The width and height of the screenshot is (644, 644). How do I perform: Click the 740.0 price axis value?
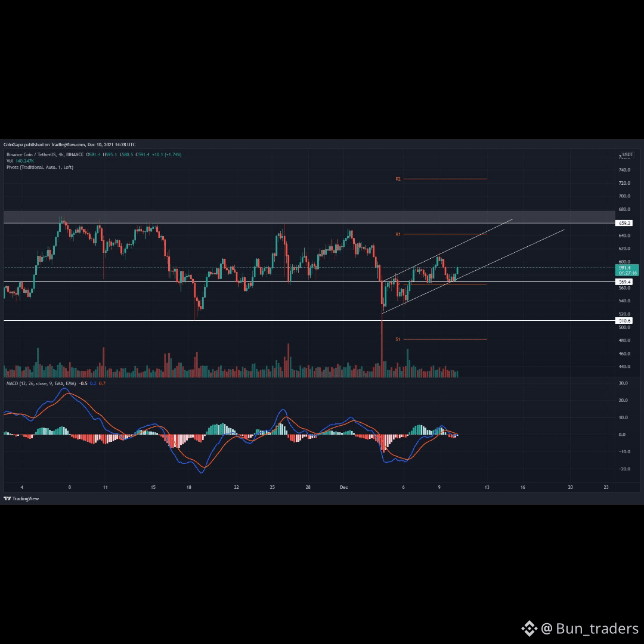(x=624, y=170)
